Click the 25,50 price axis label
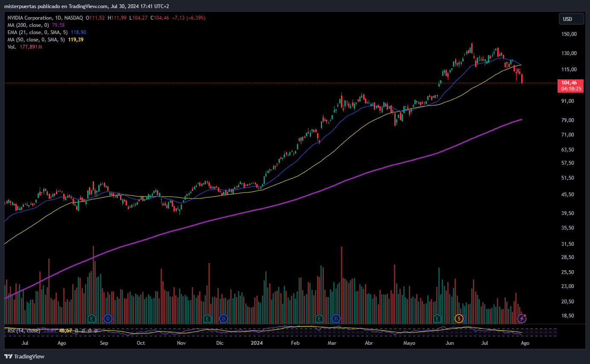This screenshot has height=364, width=590. 567,272
